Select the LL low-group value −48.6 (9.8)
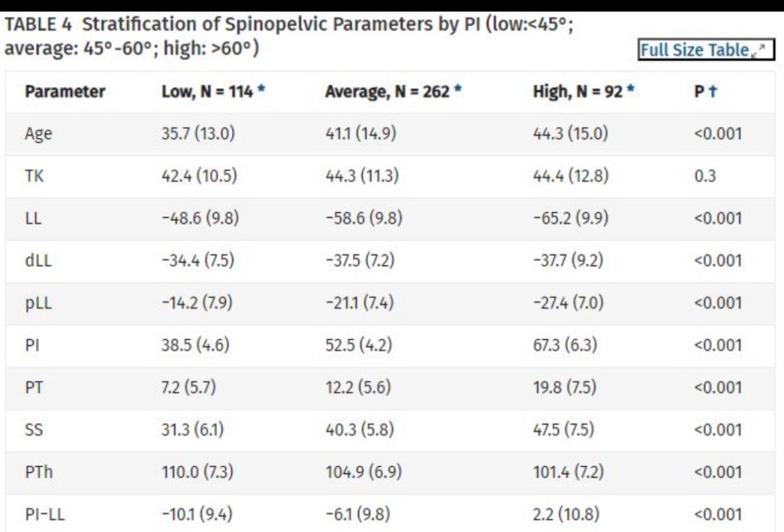 pos(200,218)
